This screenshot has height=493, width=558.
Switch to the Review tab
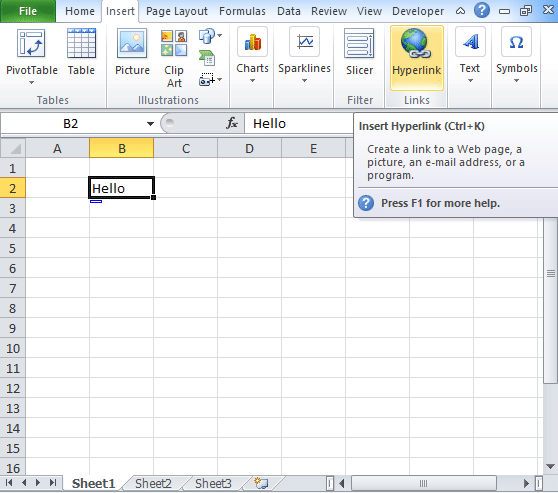coord(329,11)
